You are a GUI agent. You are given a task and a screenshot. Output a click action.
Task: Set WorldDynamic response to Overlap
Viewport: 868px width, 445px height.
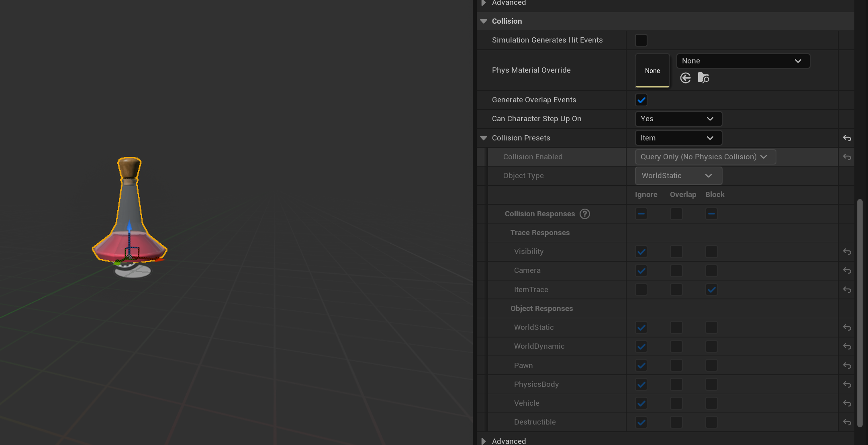coord(676,346)
